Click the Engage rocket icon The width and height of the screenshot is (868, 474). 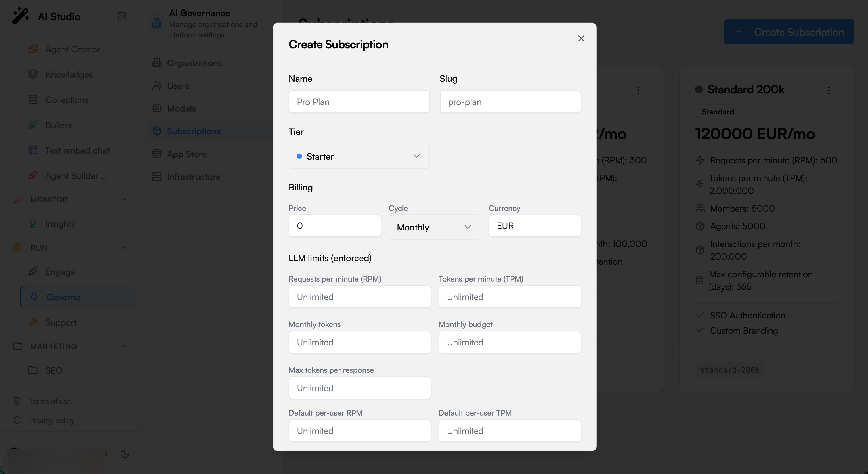[33, 272]
